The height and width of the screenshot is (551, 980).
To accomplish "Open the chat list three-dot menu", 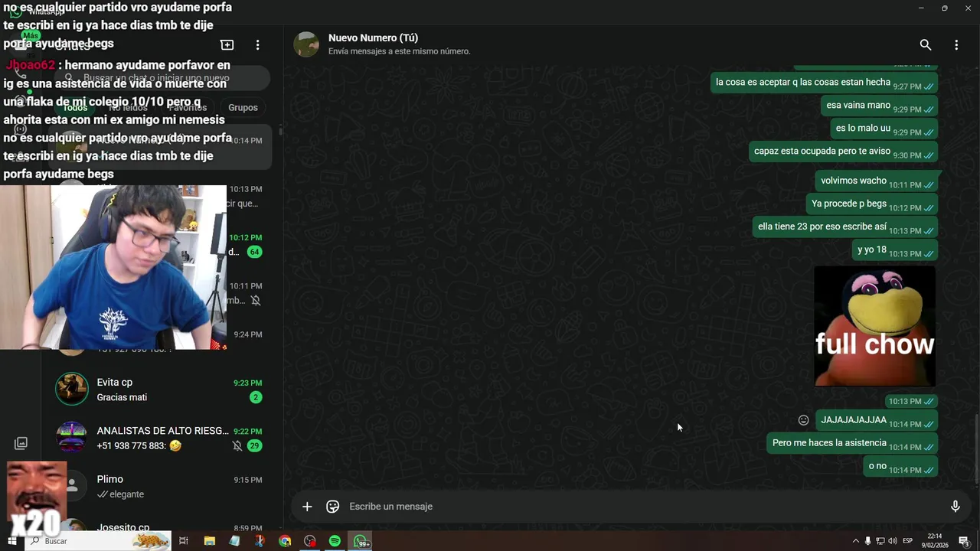I will coord(258,45).
